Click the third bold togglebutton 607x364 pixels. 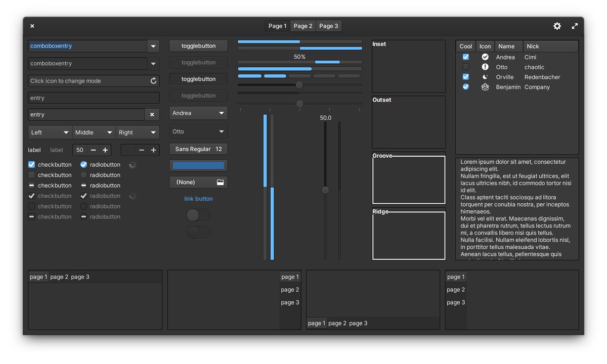coord(198,79)
